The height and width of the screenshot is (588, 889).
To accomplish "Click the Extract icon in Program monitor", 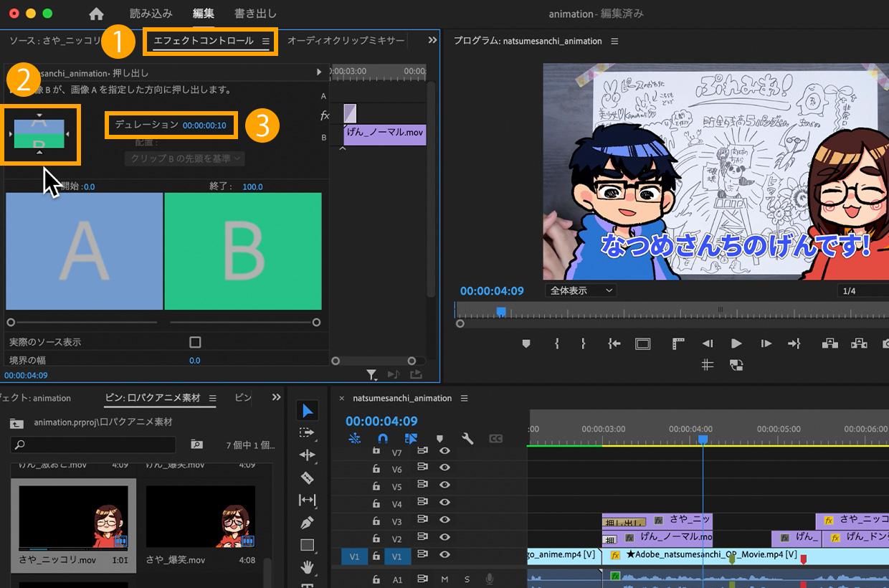I will pos(859,343).
